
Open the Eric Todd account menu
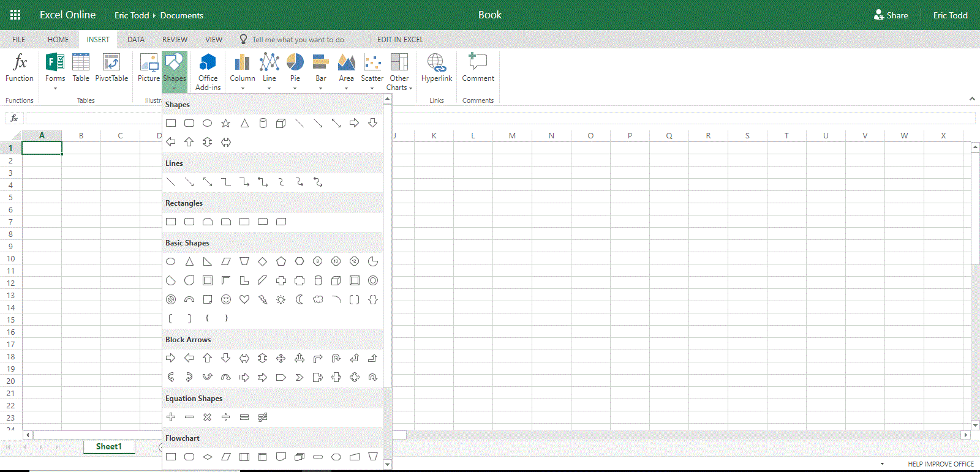click(x=951, y=15)
